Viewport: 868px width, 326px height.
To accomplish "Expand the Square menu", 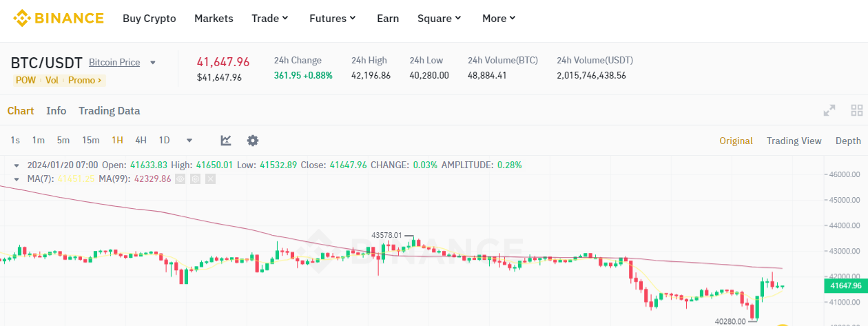I will pos(439,19).
